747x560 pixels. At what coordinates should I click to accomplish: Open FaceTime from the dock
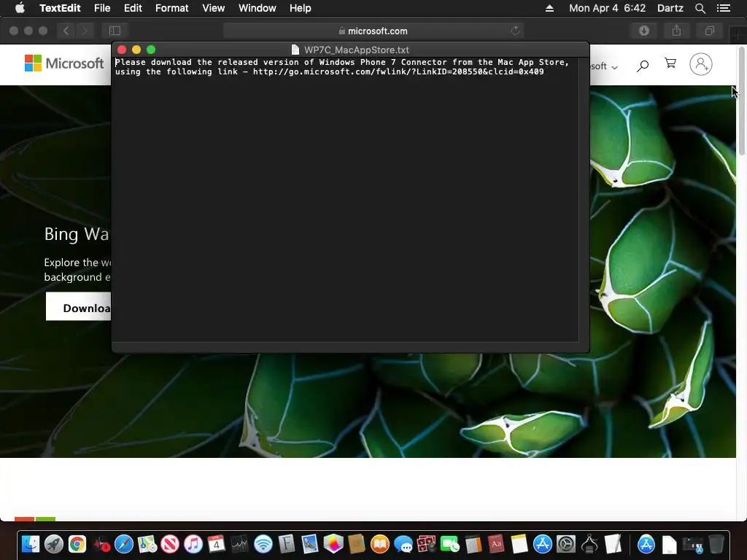(449, 544)
